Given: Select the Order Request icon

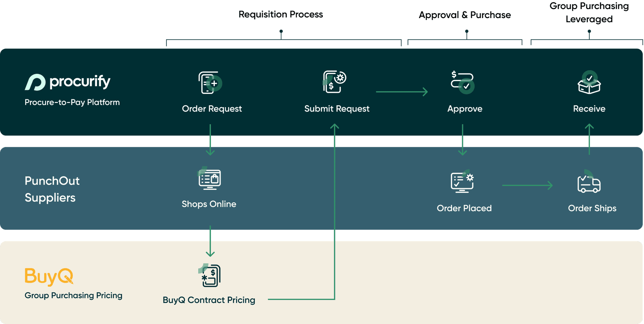Looking at the screenshot, I should click(210, 82).
